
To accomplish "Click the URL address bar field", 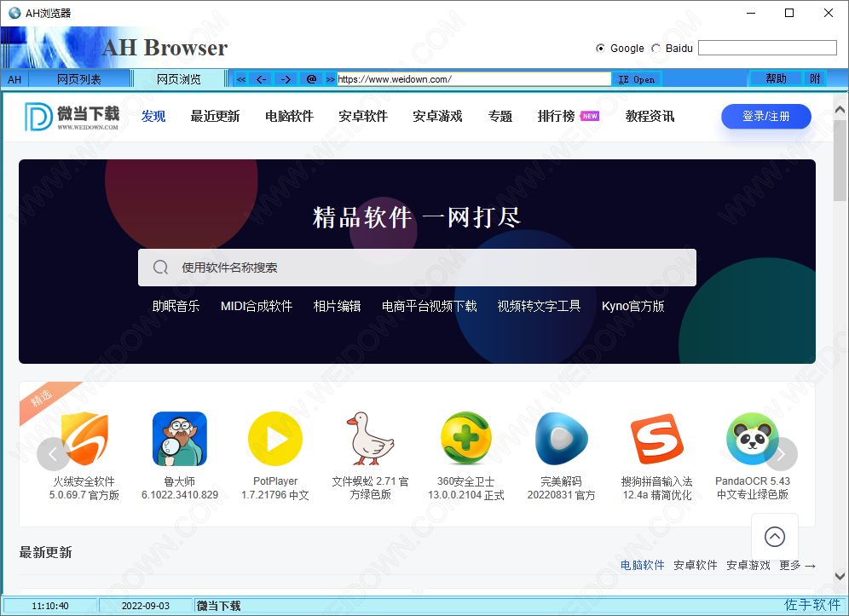I will pyautogui.click(x=474, y=79).
